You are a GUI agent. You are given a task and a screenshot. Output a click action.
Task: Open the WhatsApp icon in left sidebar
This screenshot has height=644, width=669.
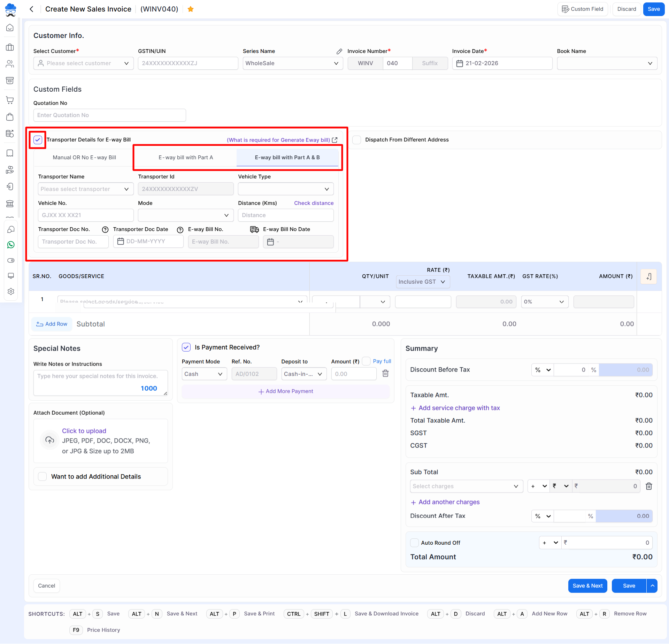(11, 245)
